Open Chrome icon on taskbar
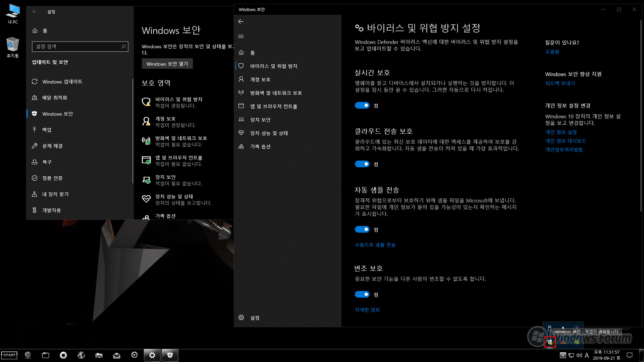This screenshot has height=362, width=644. pos(63,355)
